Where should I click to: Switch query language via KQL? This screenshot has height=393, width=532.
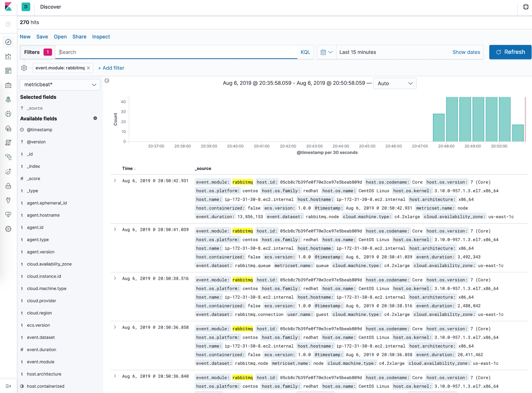305,52
